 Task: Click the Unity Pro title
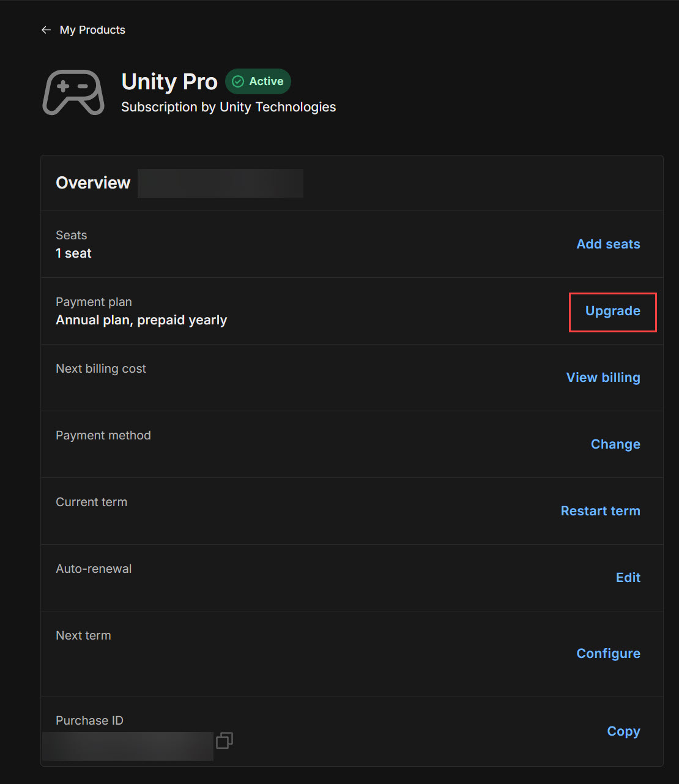tap(169, 81)
